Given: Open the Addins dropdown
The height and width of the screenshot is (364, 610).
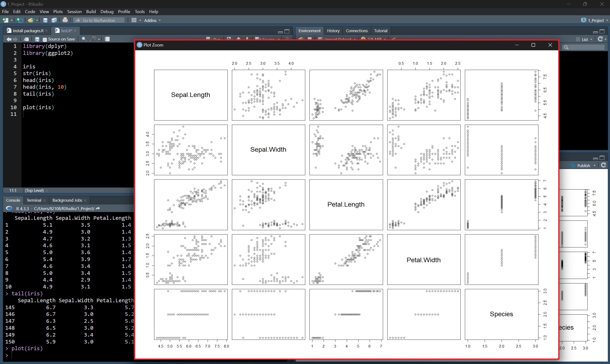Looking at the screenshot, I should pyautogui.click(x=152, y=20).
